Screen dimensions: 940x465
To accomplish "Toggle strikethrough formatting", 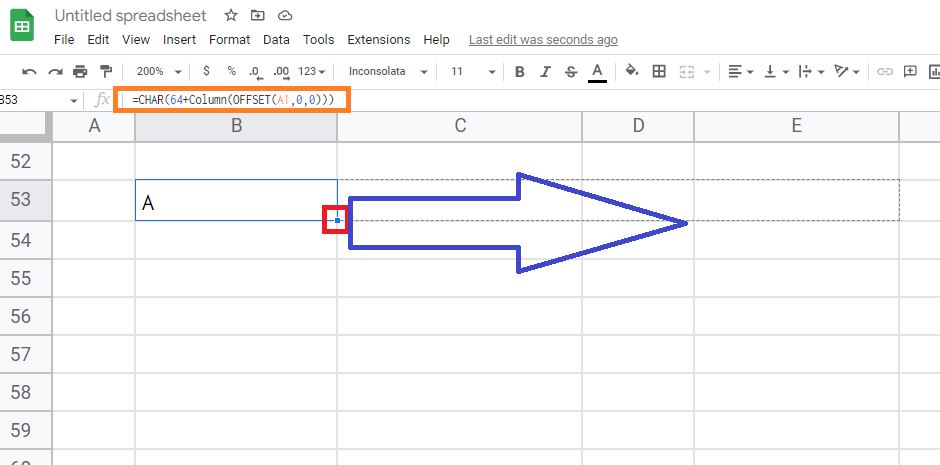I will 571,72.
